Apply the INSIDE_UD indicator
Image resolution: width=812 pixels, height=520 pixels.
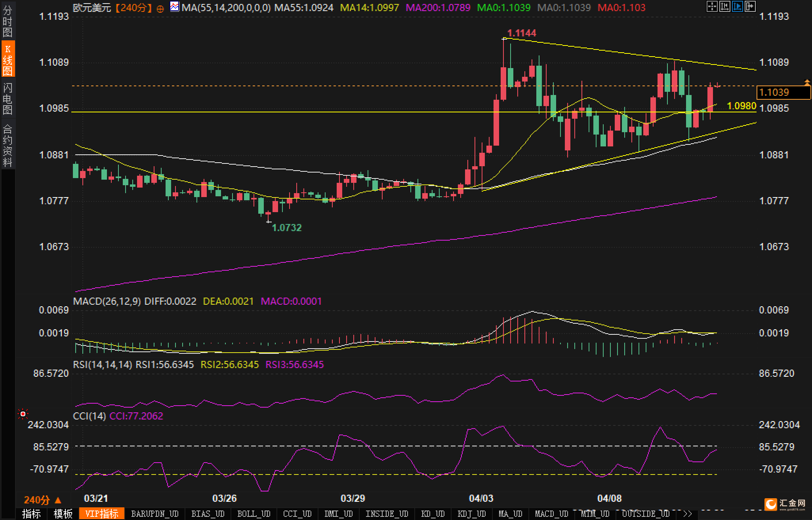(x=387, y=514)
